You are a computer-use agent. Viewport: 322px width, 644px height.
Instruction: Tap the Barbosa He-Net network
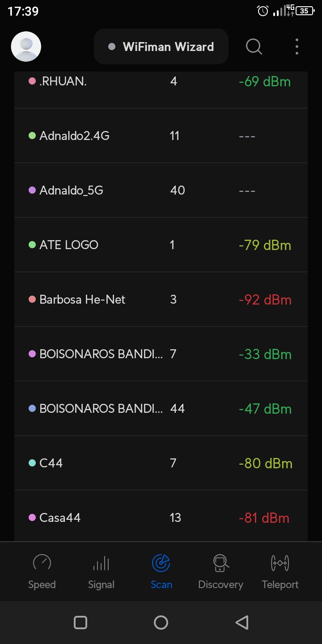click(82, 300)
